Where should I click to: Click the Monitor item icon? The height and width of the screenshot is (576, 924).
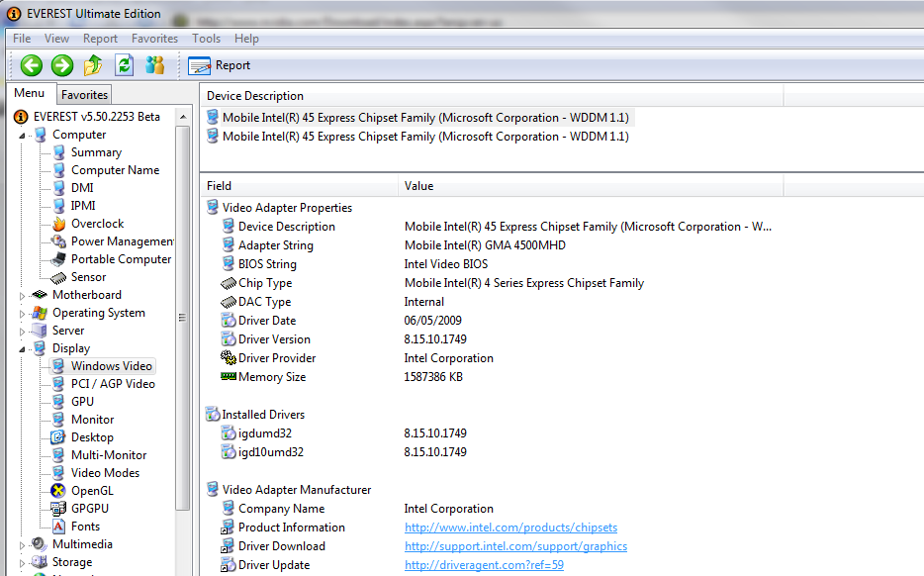(x=58, y=420)
